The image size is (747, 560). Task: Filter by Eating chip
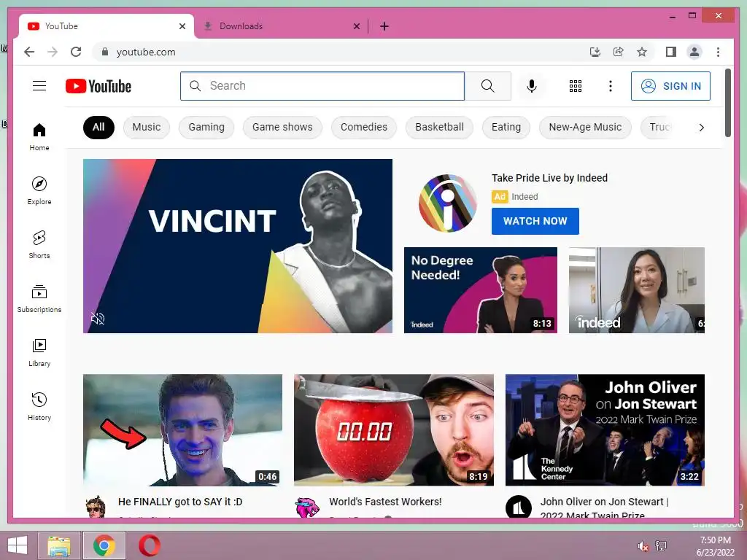[x=506, y=127]
